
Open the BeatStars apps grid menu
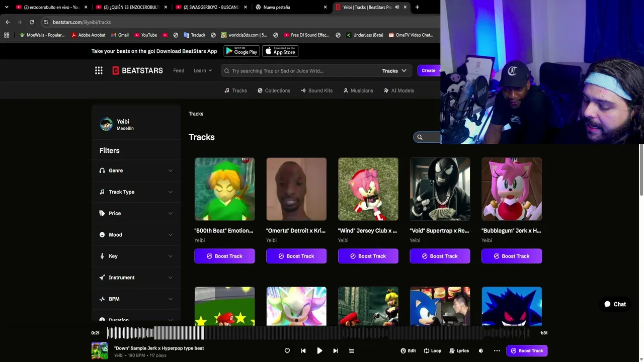[99, 71]
